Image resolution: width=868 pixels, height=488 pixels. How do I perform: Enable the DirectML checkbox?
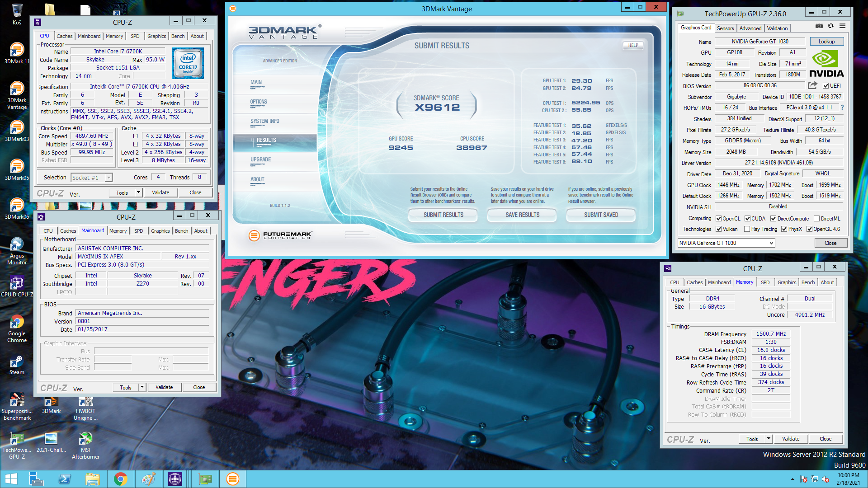click(816, 219)
